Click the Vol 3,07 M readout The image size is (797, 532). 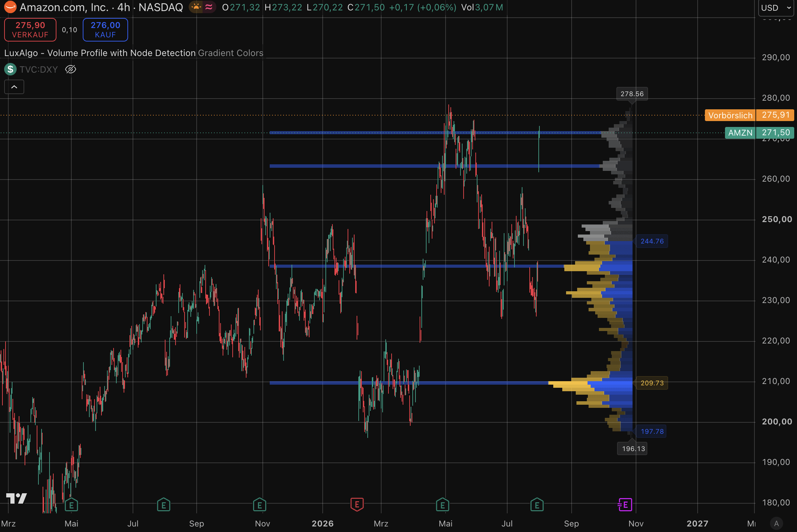pyautogui.click(x=482, y=7)
